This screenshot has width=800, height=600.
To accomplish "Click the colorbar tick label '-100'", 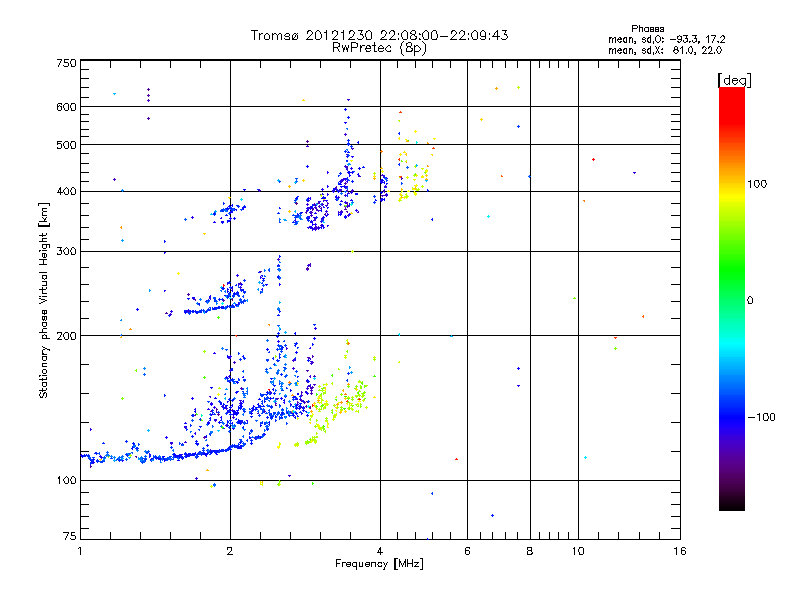I will pos(761,417).
